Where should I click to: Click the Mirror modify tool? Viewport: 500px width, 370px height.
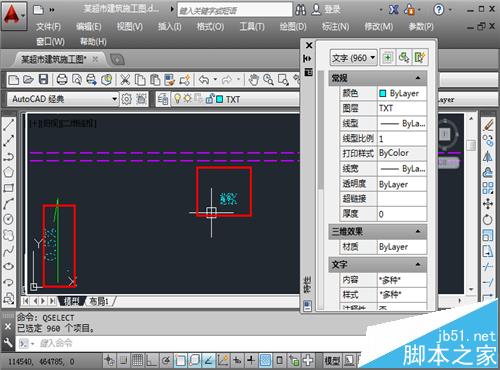(488, 157)
